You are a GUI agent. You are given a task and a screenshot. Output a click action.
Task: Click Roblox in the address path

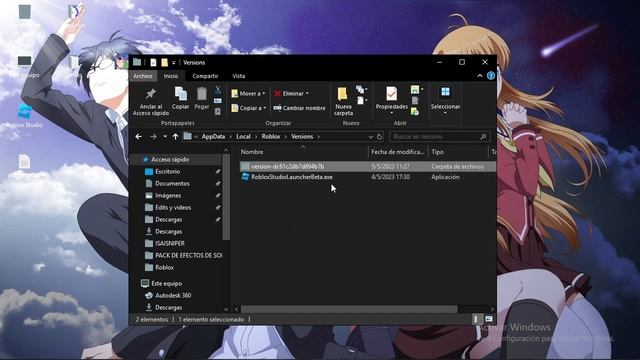click(271, 136)
